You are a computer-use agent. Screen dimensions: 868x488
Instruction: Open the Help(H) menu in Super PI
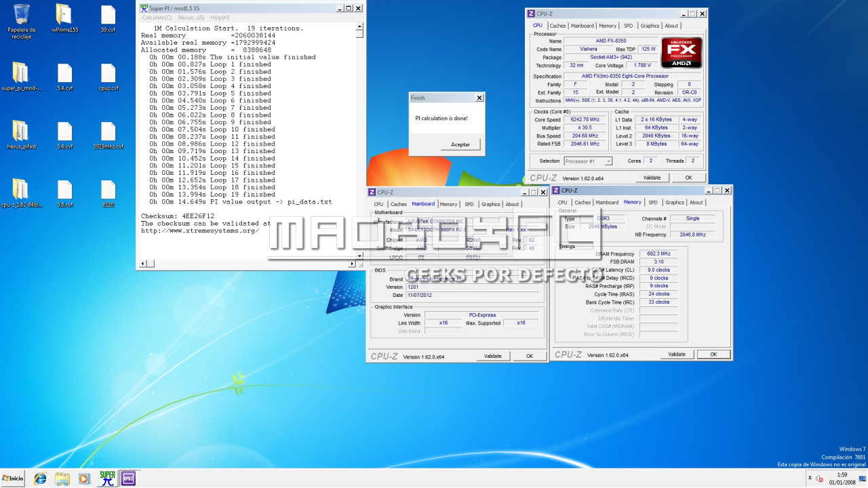[x=220, y=18]
